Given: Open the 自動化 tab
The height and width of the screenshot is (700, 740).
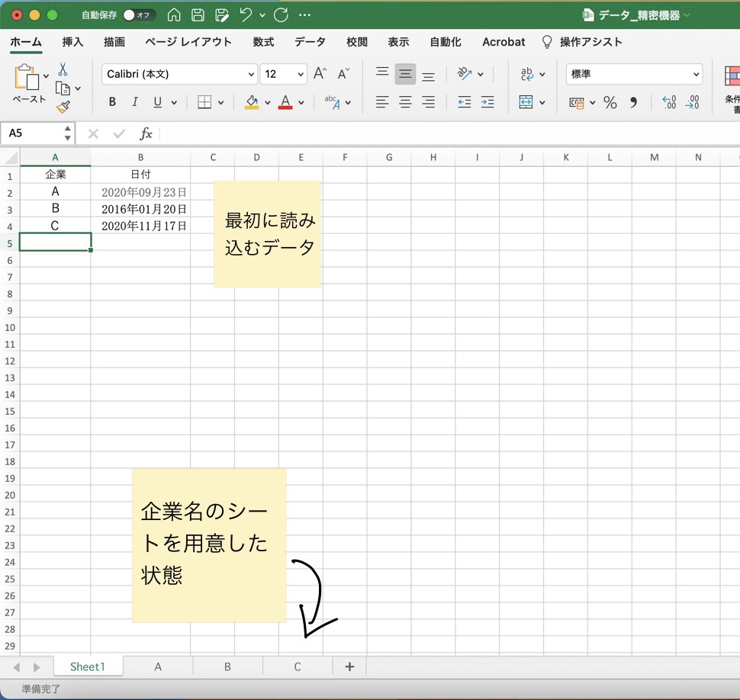Looking at the screenshot, I should [446, 42].
